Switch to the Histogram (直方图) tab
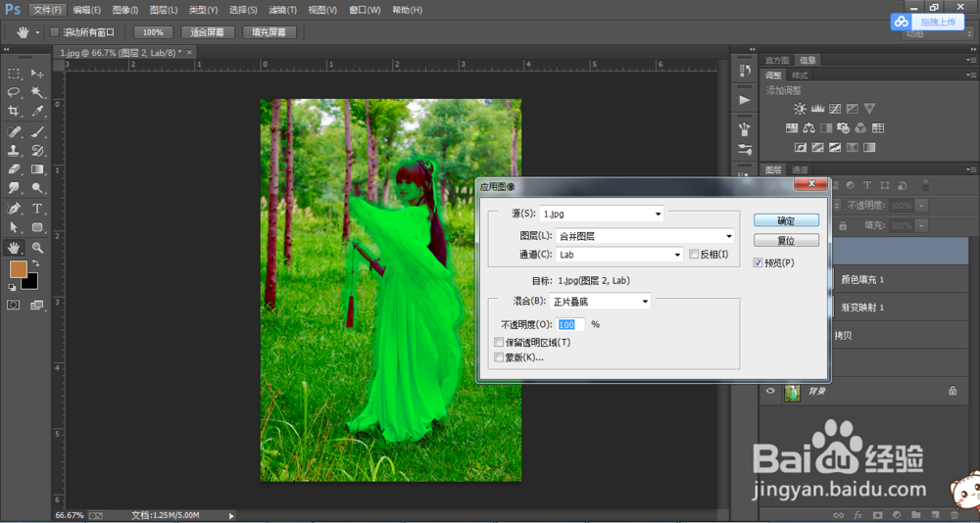980x523 pixels. click(x=777, y=60)
